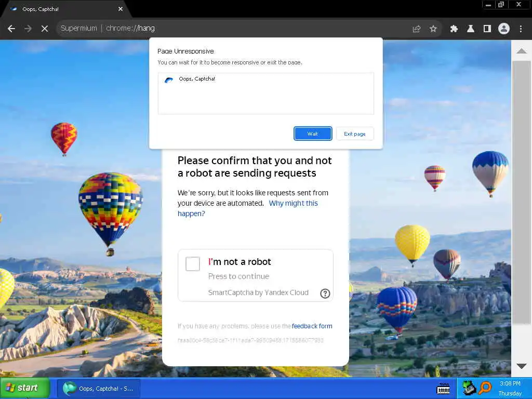Click the scrollbar up arrow
Screen dimensions: 532x399
(x=522, y=51)
